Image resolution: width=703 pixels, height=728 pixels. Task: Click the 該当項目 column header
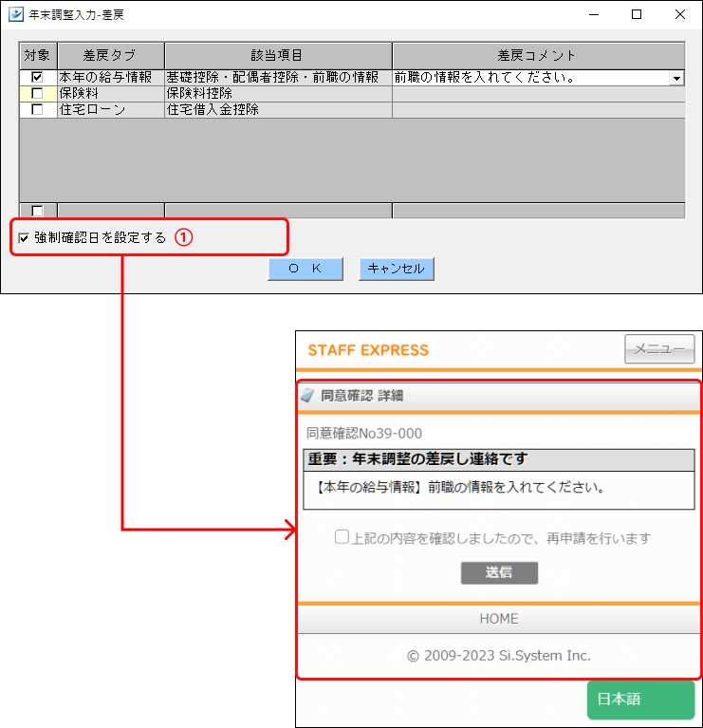coord(278,56)
